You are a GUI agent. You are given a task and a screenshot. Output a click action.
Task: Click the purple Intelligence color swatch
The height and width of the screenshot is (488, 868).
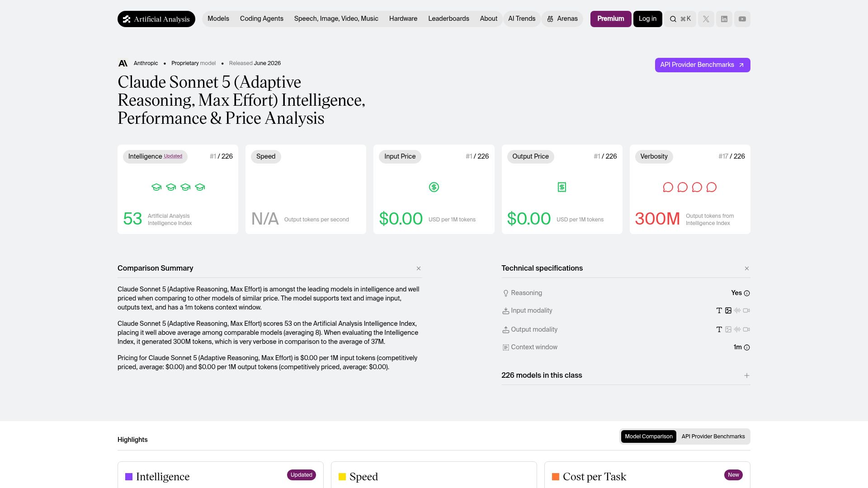coord(129,477)
